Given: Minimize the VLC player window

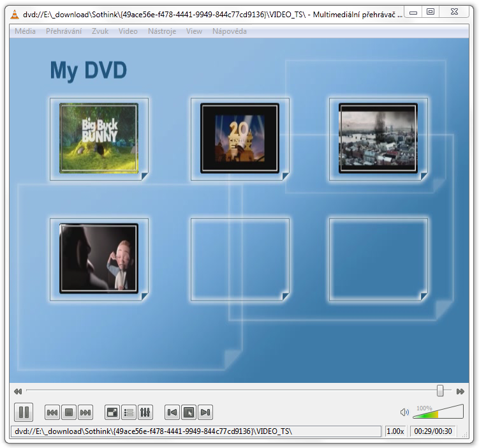Looking at the screenshot, I should pyautogui.click(x=413, y=12).
